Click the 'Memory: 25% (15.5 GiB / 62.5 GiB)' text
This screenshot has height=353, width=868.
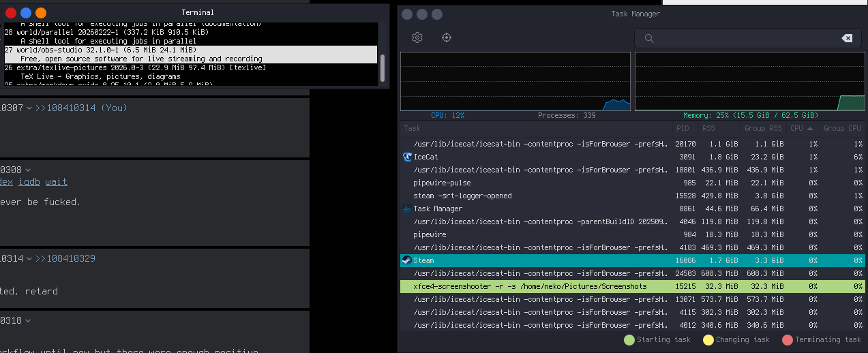750,116
